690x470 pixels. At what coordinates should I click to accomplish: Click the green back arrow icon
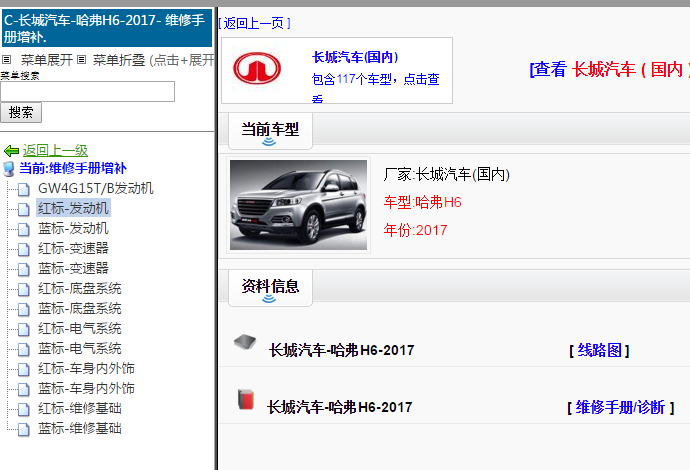point(11,151)
